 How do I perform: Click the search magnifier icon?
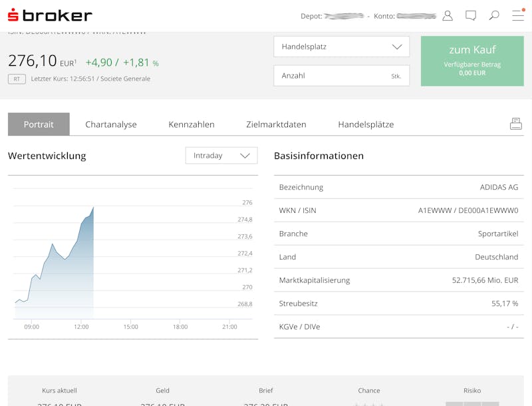click(x=494, y=15)
